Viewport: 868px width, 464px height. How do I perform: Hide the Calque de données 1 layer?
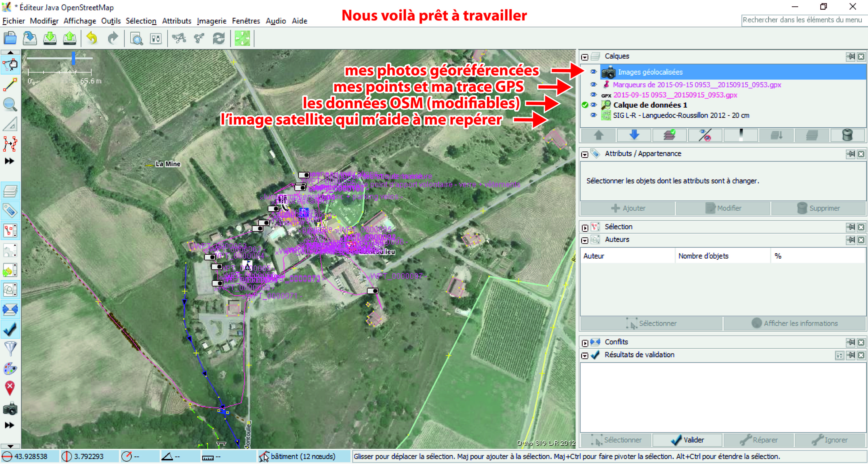(593, 105)
